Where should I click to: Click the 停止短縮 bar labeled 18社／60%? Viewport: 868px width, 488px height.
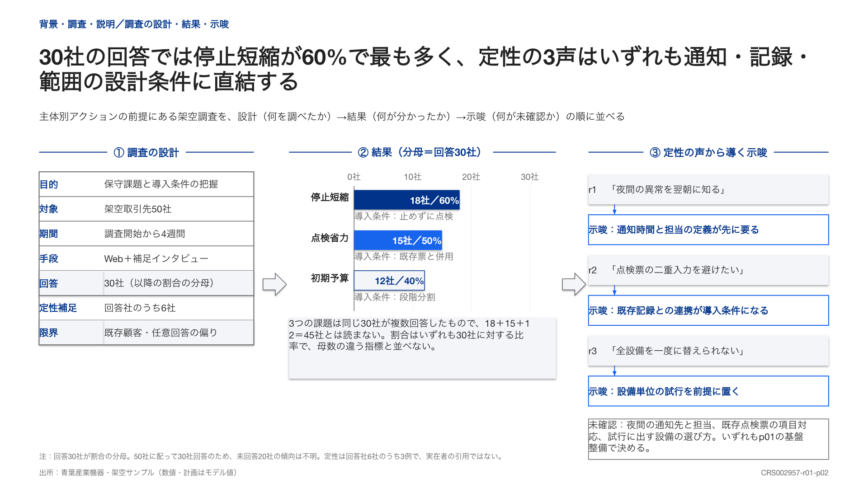click(407, 200)
